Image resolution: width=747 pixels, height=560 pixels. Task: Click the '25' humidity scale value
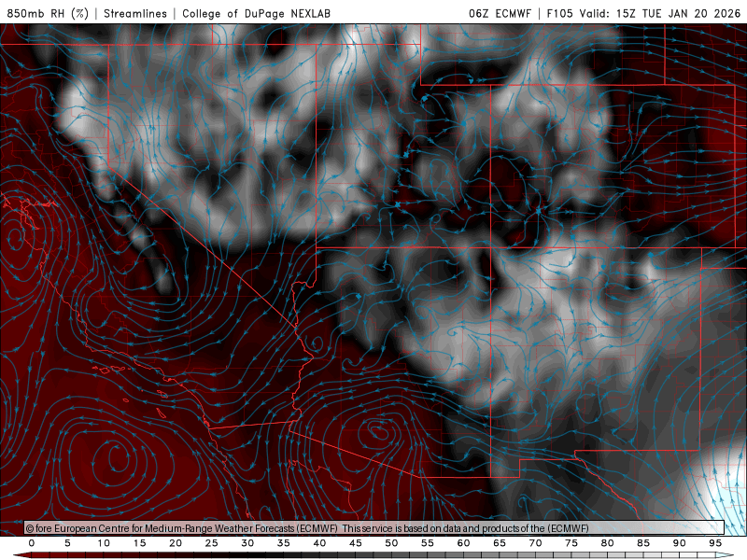tap(212, 543)
